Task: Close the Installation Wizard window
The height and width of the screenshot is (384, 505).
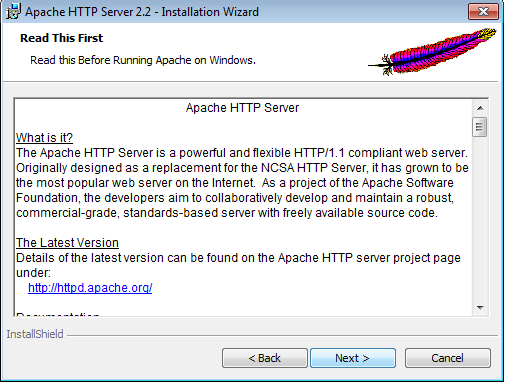Action: (x=483, y=12)
